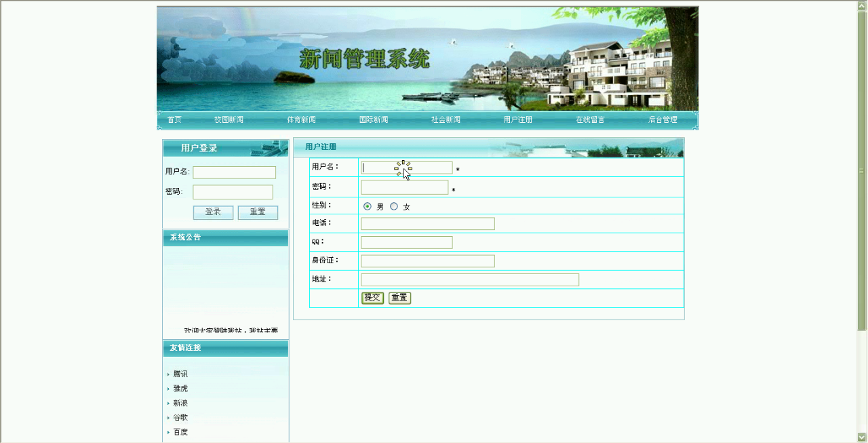Open 体育新闻 section from the nav bar
This screenshot has width=868, height=443.
[x=301, y=120]
